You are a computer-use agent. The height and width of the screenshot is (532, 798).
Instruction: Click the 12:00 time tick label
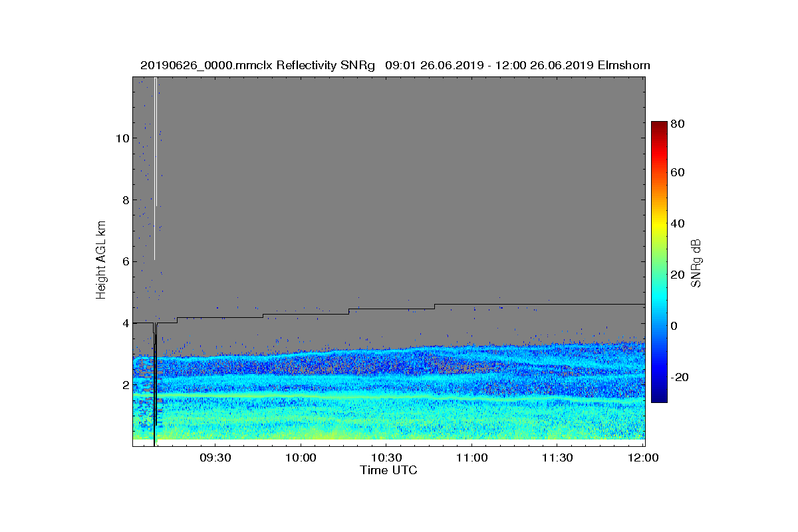[643, 458]
